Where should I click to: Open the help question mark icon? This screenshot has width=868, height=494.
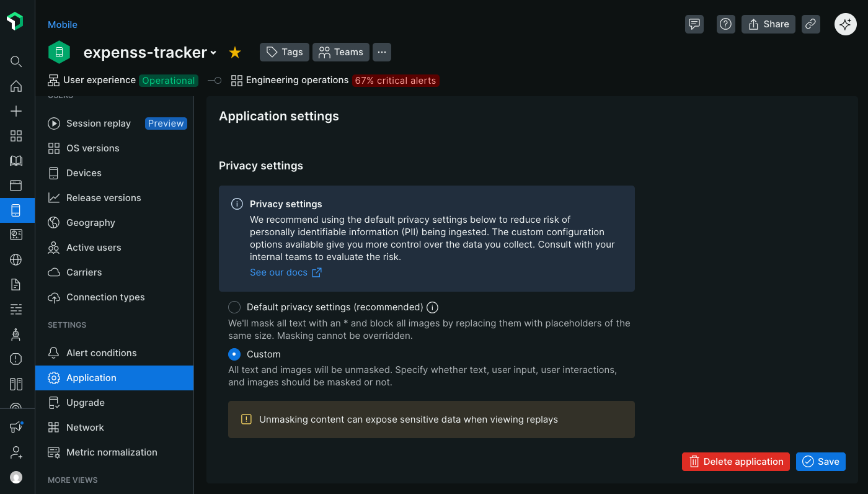(x=725, y=24)
